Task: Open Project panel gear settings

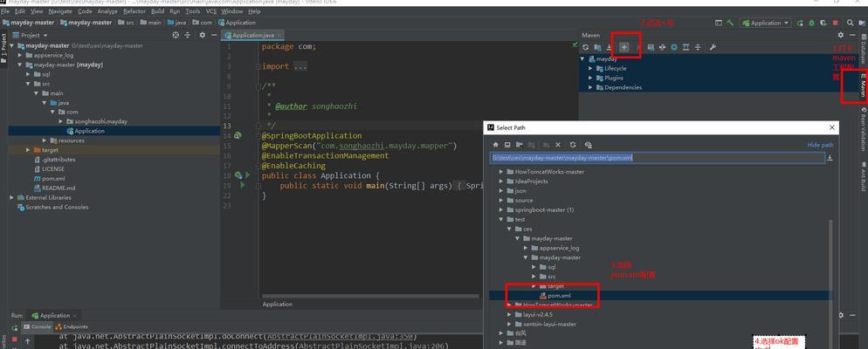Action: [202, 35]
